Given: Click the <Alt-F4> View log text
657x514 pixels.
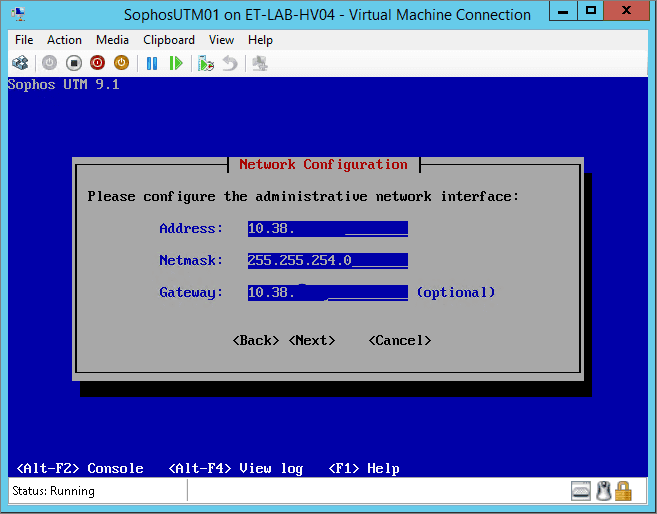Looking at the screenshot, I should point(235,468).
